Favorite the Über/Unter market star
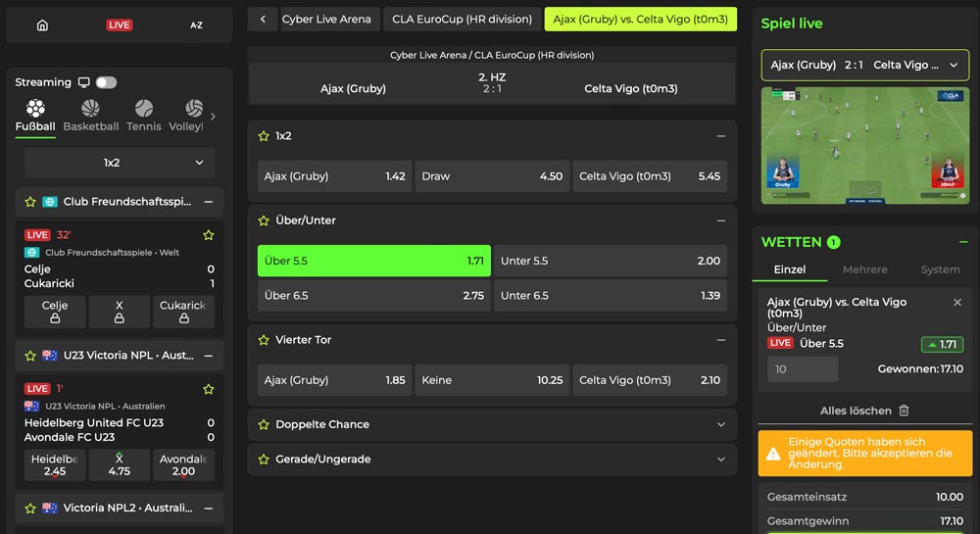 [264, 220]
